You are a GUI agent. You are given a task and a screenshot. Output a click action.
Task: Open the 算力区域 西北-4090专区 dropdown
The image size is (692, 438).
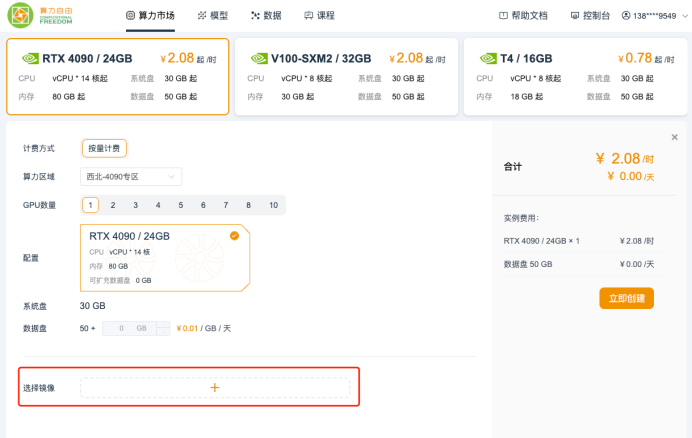(131, 177)
